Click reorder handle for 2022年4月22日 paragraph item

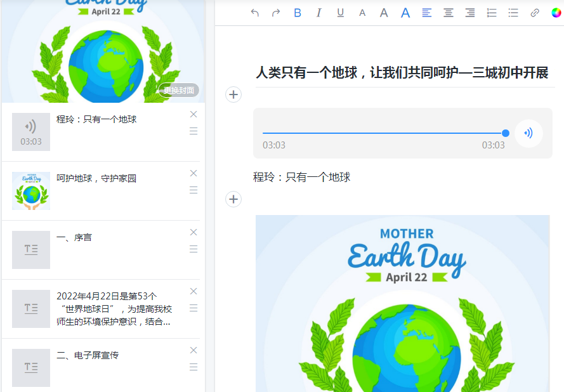click(x=193, y=308)
